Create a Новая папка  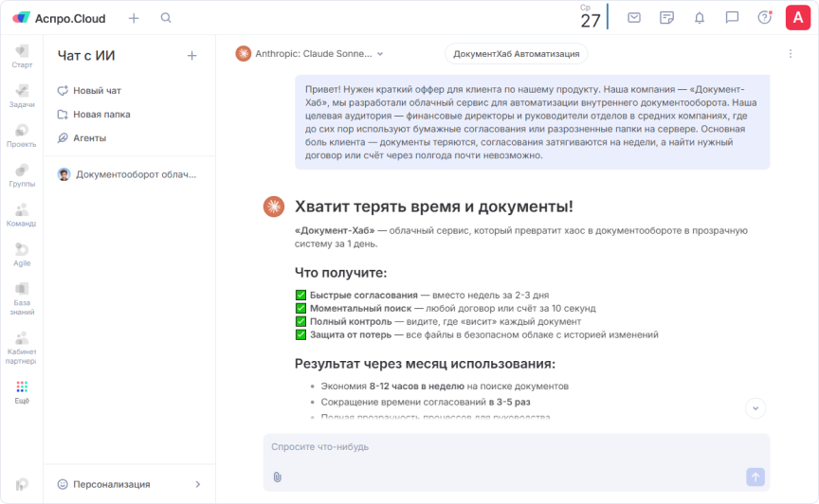(94, 115)
